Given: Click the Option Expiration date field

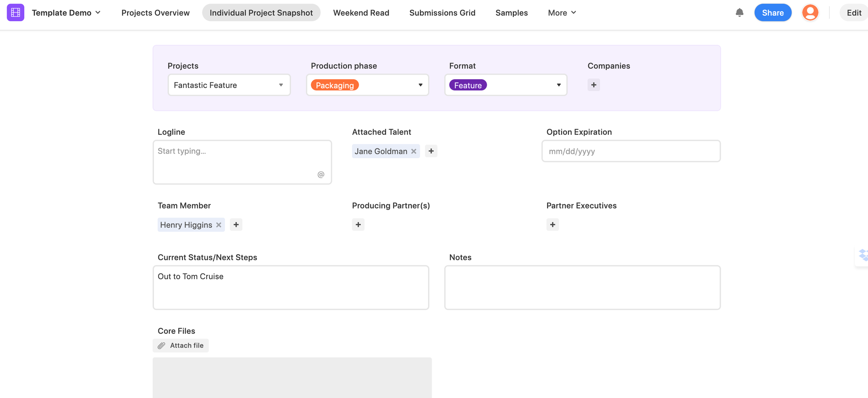Looking at the screenshot, I should 631,151.
